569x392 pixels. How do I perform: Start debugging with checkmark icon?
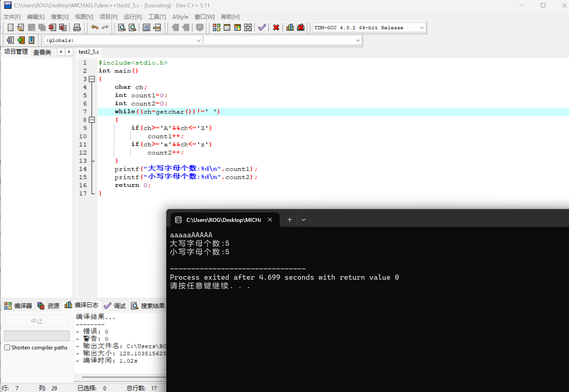262,28
